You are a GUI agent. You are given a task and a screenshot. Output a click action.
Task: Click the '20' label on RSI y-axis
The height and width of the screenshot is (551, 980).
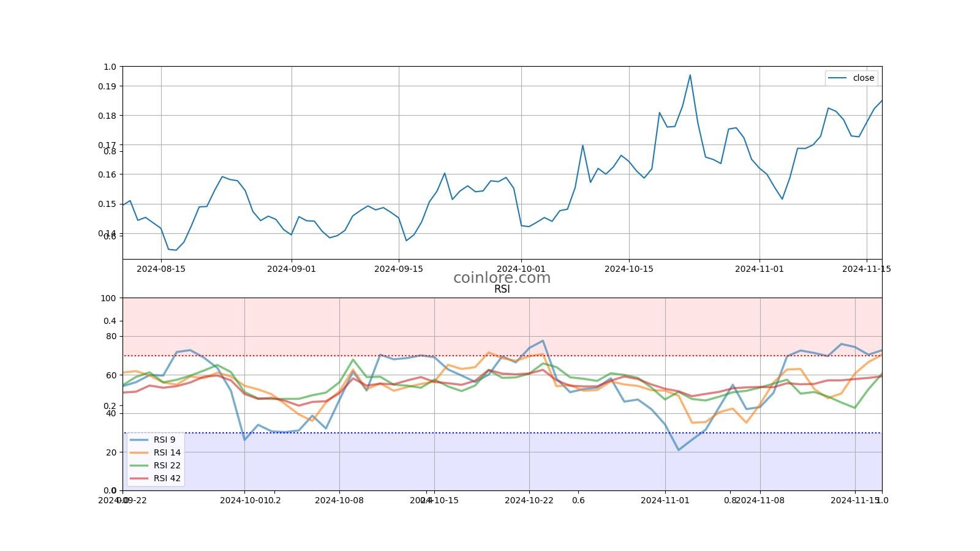click(111, 452)
